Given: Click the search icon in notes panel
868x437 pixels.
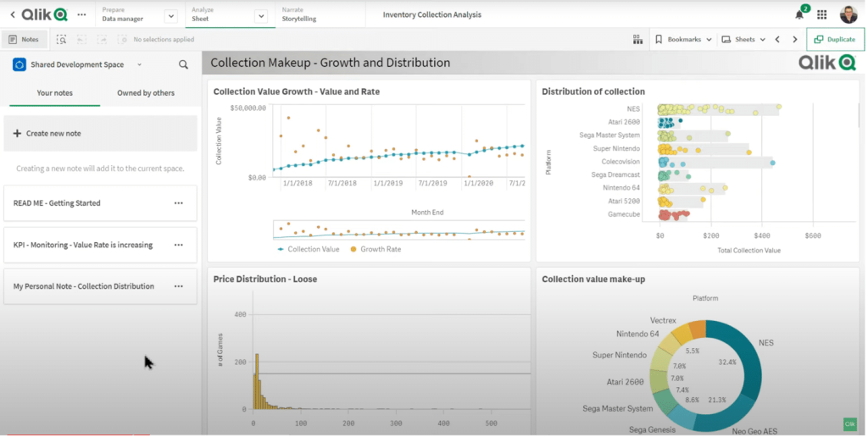Looking at the screenshot, I should (183, 64).
